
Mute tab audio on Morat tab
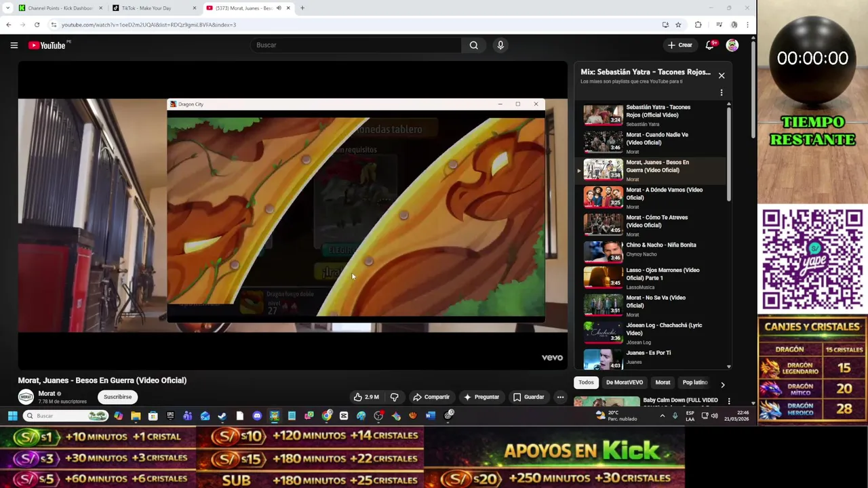click(278, 8)
